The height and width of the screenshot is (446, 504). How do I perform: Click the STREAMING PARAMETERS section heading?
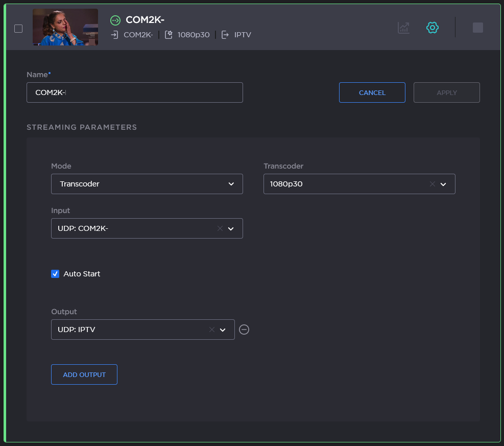[82, 127]
